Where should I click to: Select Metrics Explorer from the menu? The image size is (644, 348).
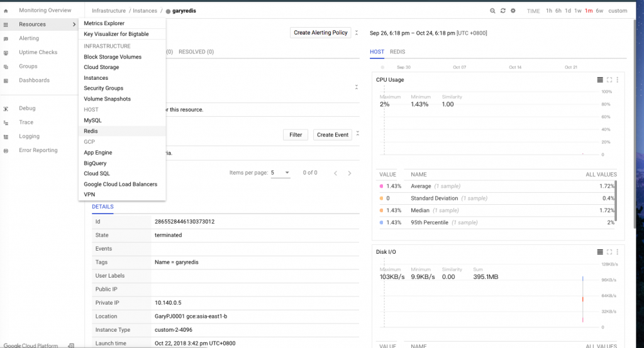104,23
